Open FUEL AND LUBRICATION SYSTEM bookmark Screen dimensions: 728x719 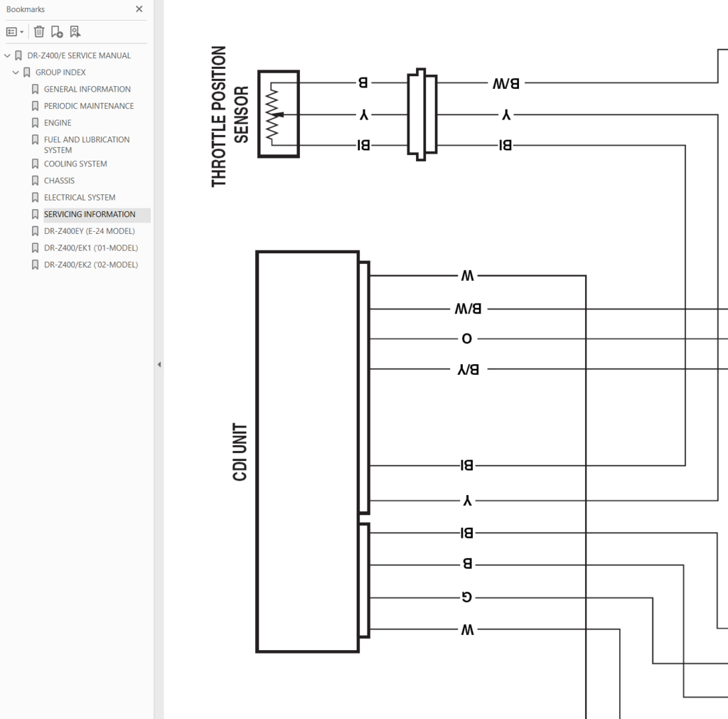(87, 144)
